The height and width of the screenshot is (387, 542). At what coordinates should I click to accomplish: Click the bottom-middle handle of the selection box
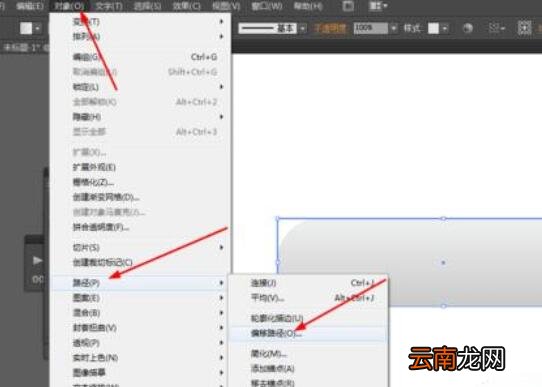click(x=443, y=306)
